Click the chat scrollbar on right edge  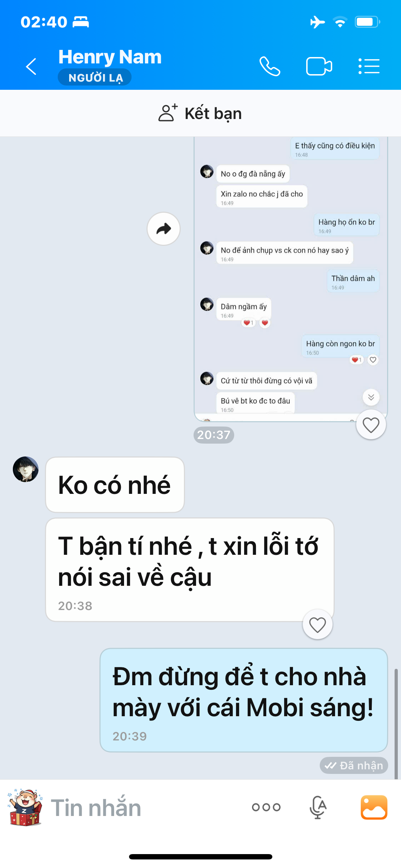pyautogui.click(x=396, y=723)
